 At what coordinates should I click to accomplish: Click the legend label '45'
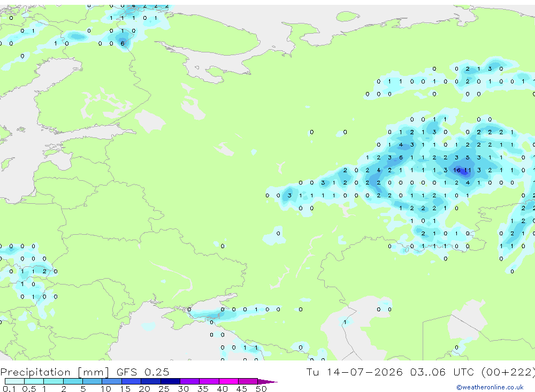coord(242,389)
